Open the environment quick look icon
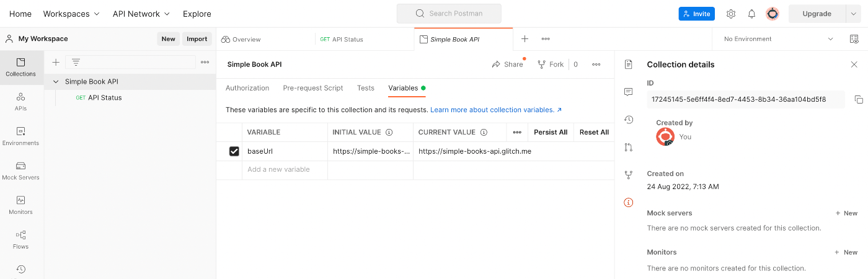 coord(854,38)
